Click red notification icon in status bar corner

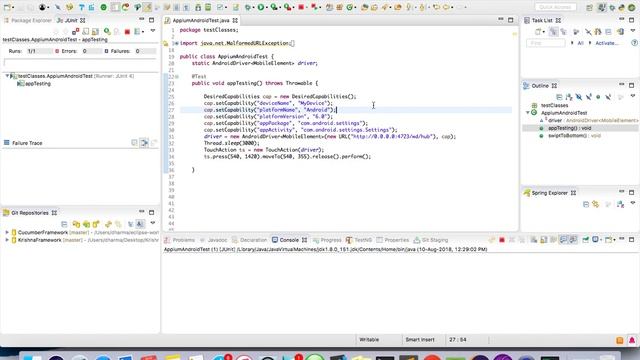tap(632, 340)
